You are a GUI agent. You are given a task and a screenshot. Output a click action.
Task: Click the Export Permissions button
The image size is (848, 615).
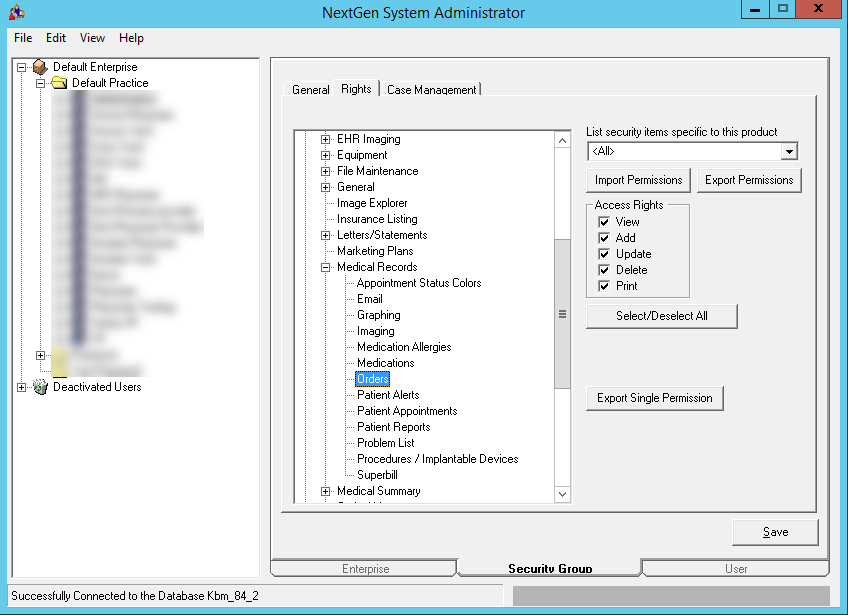(x=749, y=180)
